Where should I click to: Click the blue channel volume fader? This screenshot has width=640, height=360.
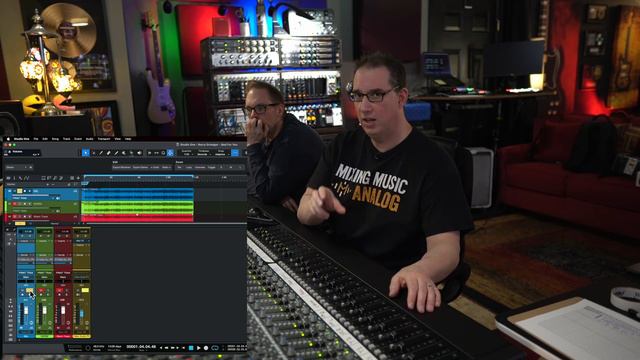point(26,311)
